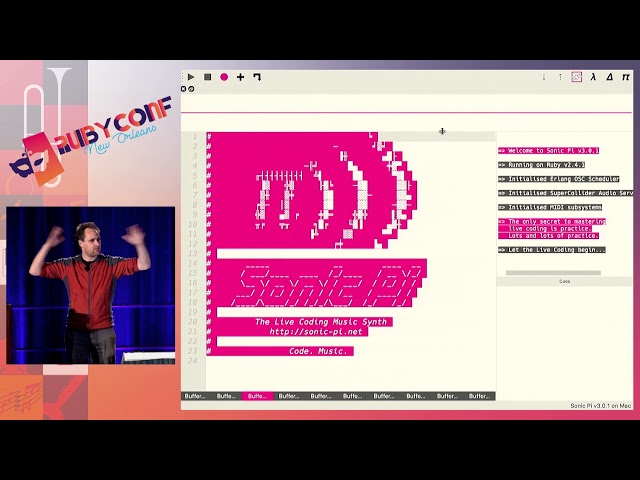Click the bent-arrow load icon
Viewport: 640px width, 480px height.
tap(257, 77)
